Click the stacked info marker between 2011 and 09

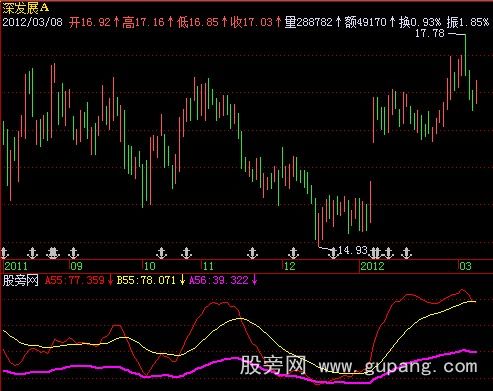click(x=53, y=253)
